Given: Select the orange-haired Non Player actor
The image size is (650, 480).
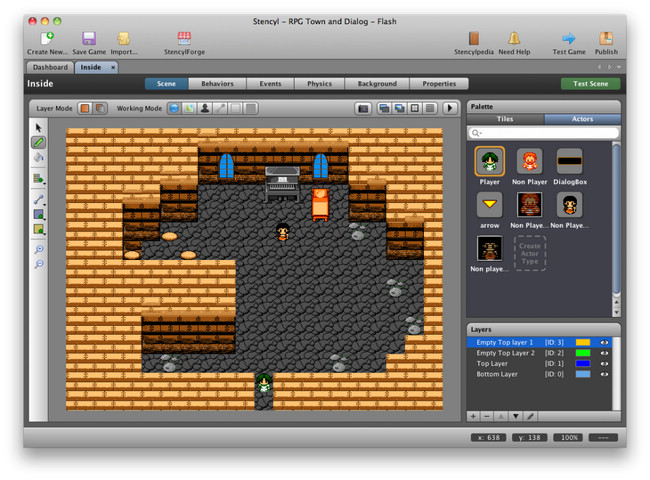Looking at the screenshot, I should [529, 161].
